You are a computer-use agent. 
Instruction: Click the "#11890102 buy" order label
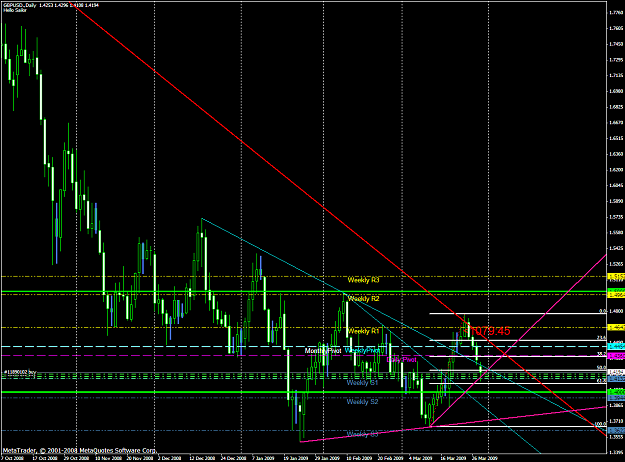(20, 372)
